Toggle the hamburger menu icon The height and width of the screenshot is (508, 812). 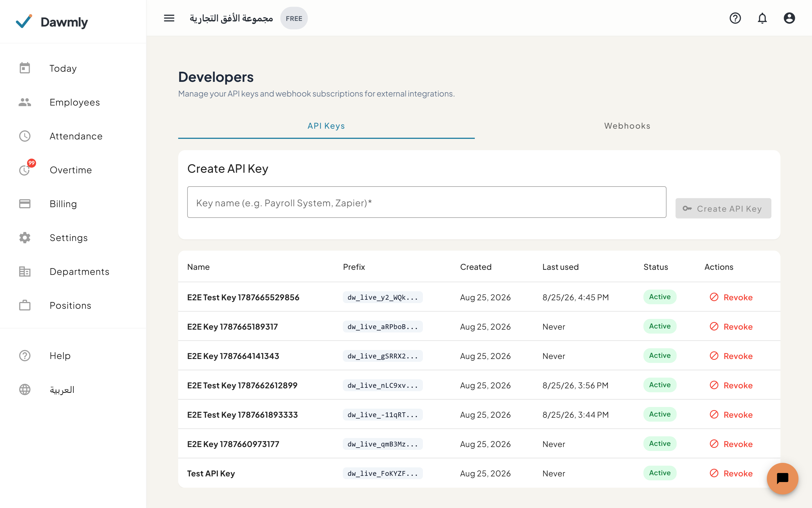pos(169,18)
